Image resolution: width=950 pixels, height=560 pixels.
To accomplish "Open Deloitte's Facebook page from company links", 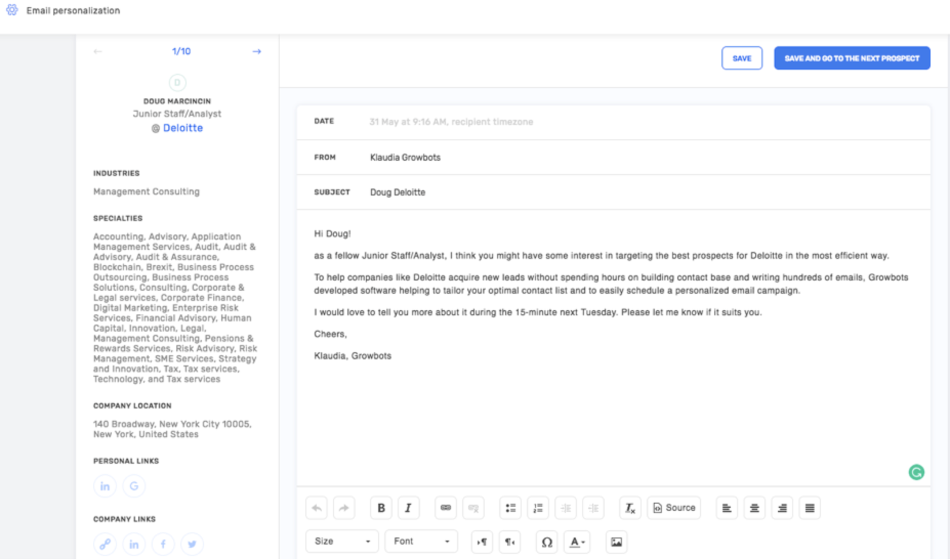I will pos(163,544).
